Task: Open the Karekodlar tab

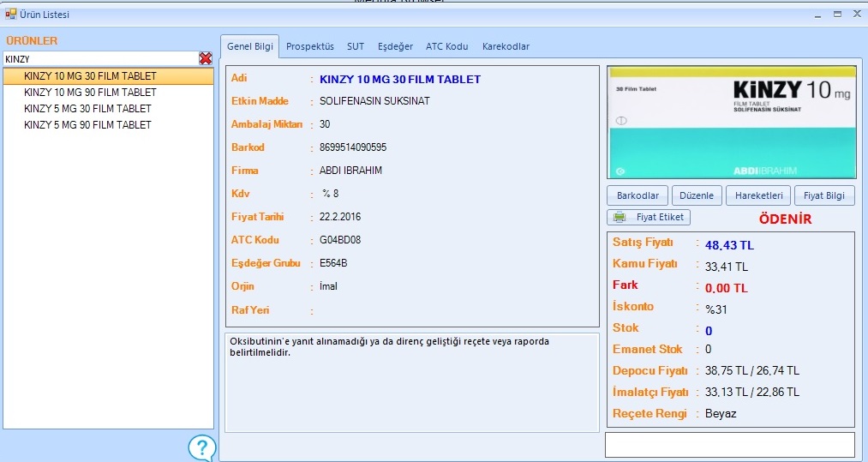Action: tap(506, 46)
